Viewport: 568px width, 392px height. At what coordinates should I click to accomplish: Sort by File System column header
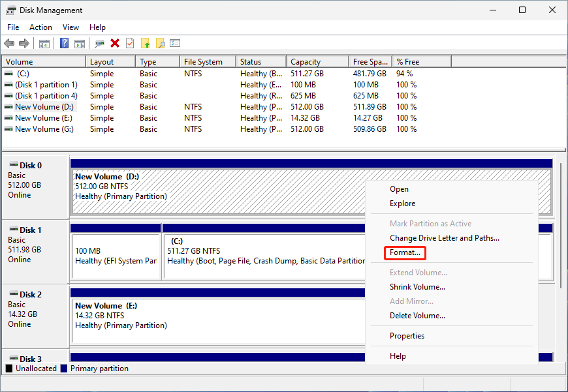pyautogui.click(x=203, y=62)
